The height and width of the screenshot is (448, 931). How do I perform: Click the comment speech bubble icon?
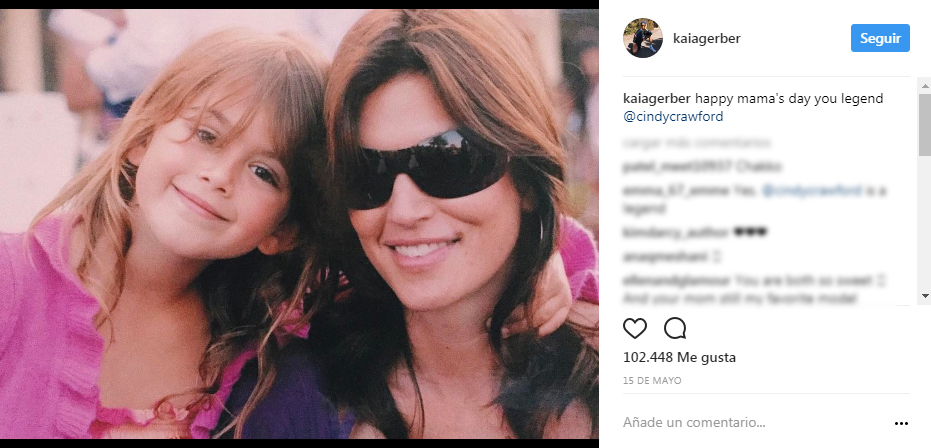[675, 328]
